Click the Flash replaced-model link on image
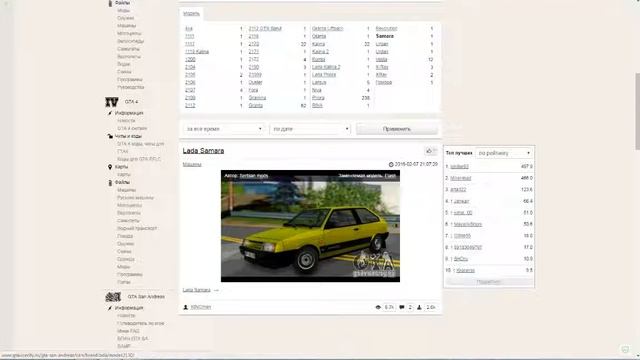The height and width of the screenshot is (360, 640). (x=391, y=176)
